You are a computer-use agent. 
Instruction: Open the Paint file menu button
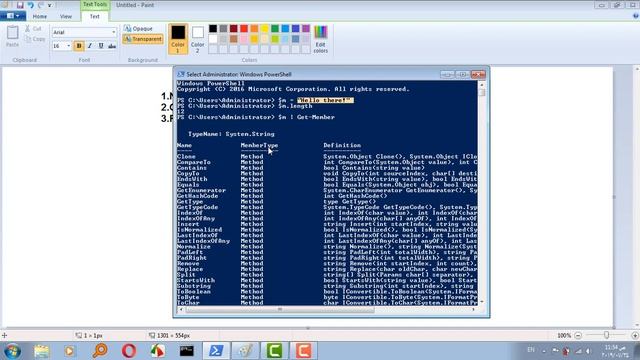13,16
